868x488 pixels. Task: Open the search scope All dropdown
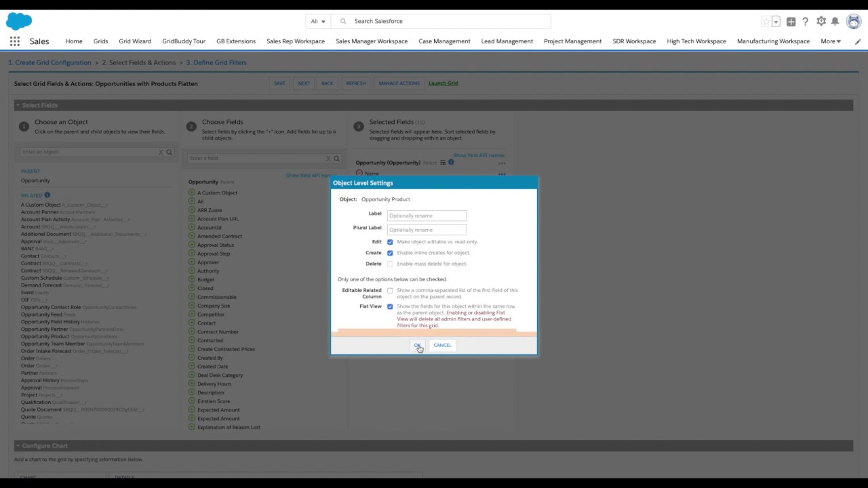318,22
